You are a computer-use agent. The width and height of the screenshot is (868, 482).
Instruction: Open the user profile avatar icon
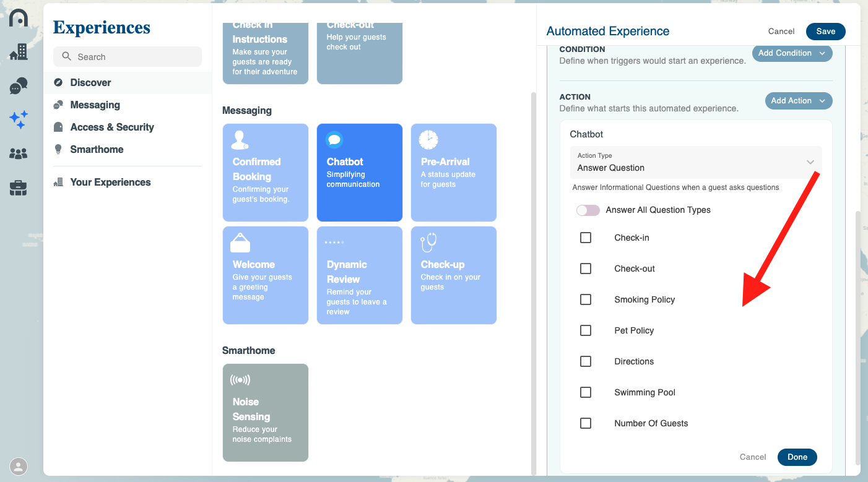click(19, 466)
